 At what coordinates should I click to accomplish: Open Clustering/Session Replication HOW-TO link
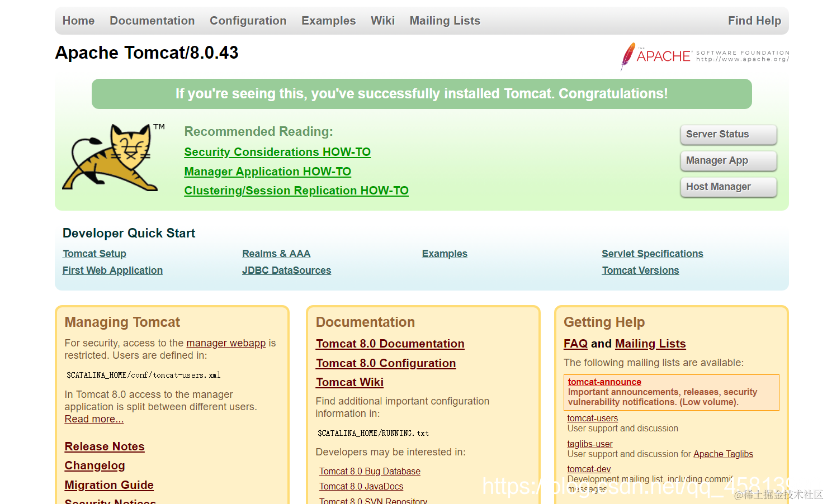pyautogui.click(x=296, y=191)
